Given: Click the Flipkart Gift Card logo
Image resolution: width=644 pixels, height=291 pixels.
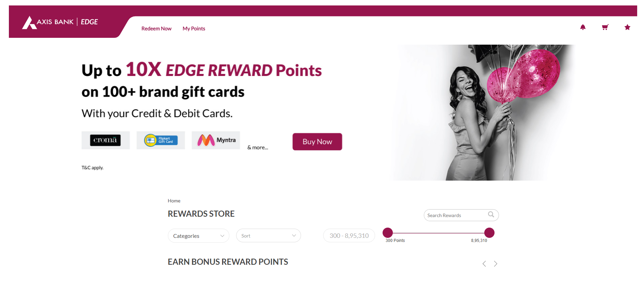Looking at the screenshot, I should [x=161, y=140].
